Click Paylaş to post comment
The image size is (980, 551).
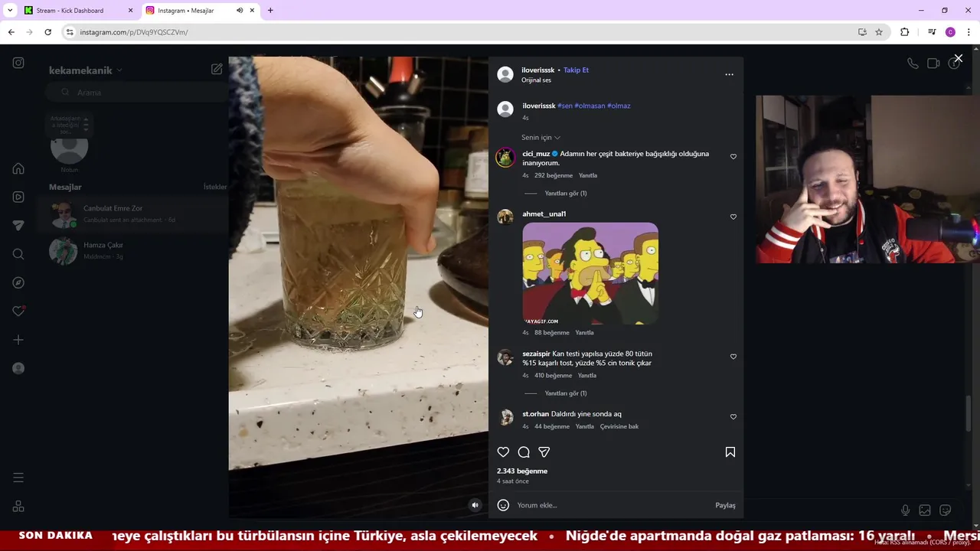[x=725, y=505]
